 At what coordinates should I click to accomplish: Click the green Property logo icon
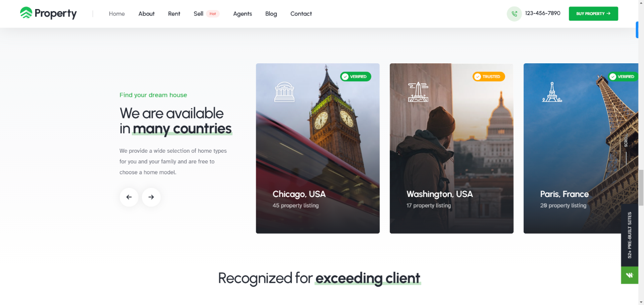pos(26,13)
